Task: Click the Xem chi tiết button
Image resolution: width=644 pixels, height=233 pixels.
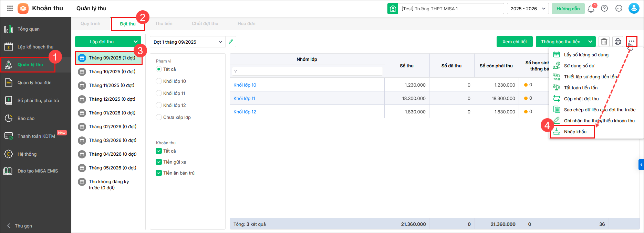Action: [x=515, y=42]
